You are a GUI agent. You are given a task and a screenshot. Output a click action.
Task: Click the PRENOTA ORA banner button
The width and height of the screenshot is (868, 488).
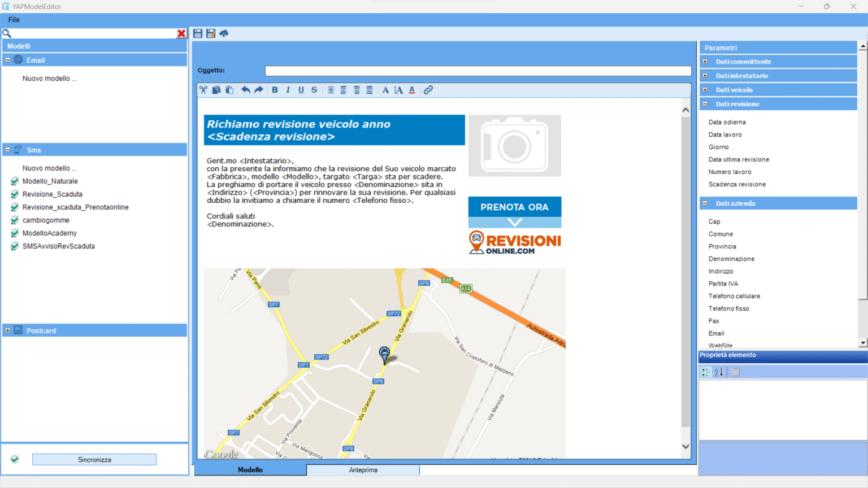pyautogui.click(x=514, y=207)
